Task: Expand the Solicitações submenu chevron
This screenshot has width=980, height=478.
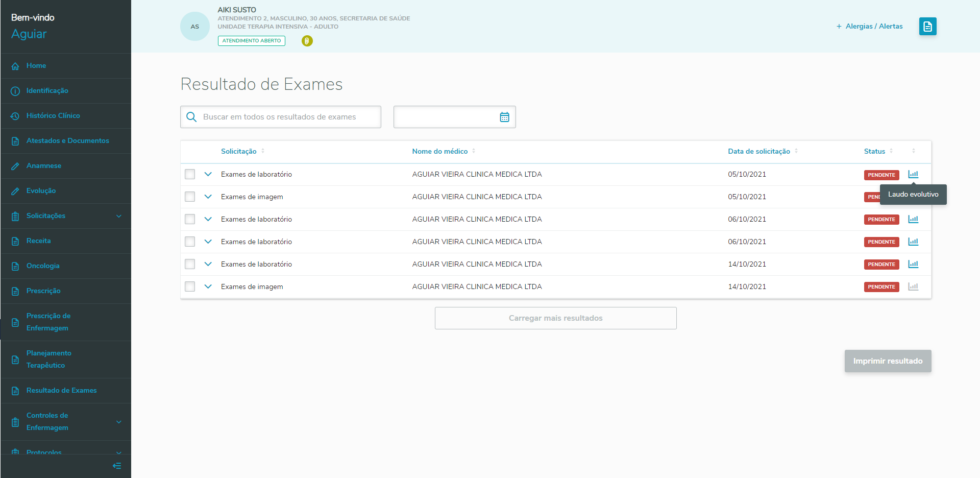Action: pyautogui.click(x=119, y=216)
